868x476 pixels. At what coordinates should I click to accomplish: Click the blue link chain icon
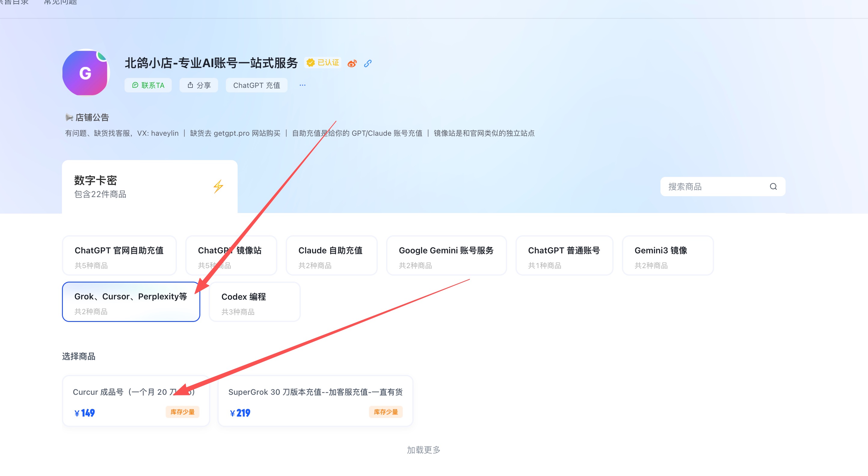tap(368, 63)
